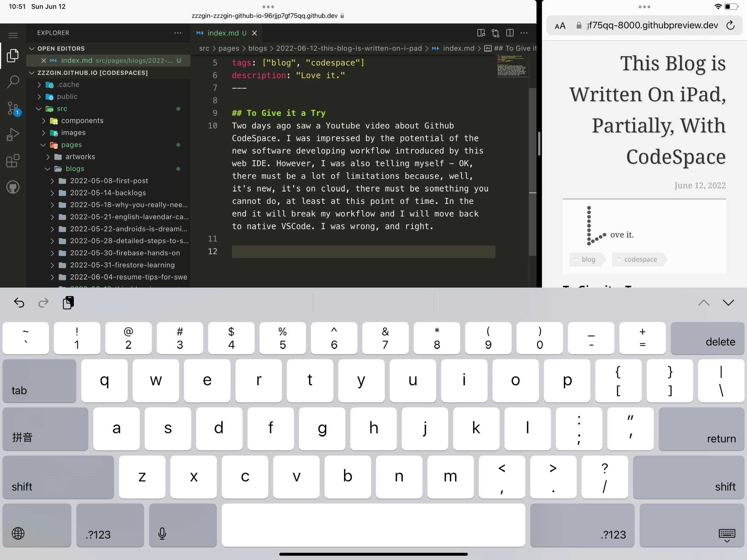Open the VS Code hamburger menu
This screenshot has width=747, height=560.
click(13, 35)
